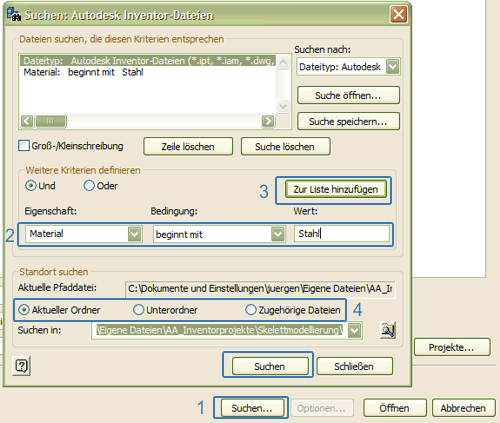Toggle Groß-/Kleinschreibung checkbox
500x423 pixels.
pyautogui.click(x=24, y=146)
